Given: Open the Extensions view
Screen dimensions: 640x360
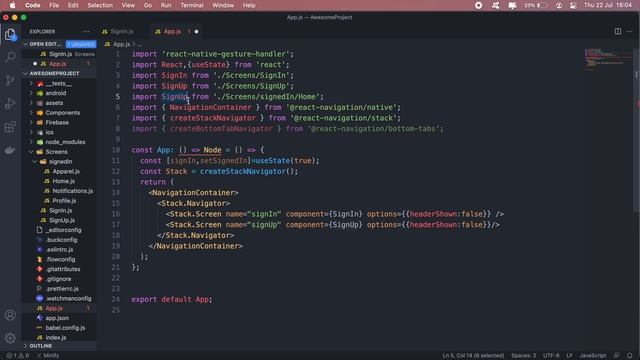Looking at the screenshot, I should (x=10, y=127).
